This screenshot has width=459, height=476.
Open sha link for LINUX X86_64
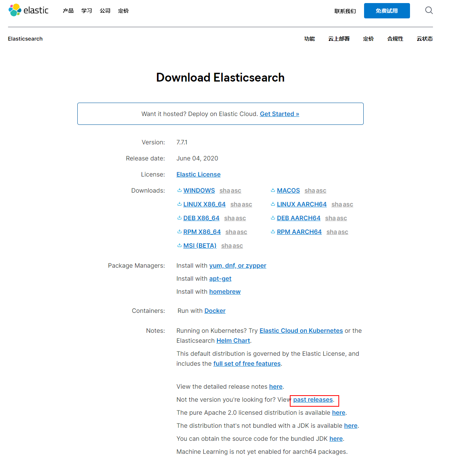pos(236,204)
